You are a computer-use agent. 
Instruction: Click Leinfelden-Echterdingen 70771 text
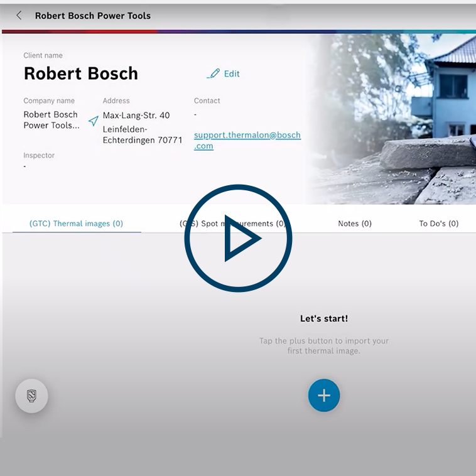click(x=143, y=135)
